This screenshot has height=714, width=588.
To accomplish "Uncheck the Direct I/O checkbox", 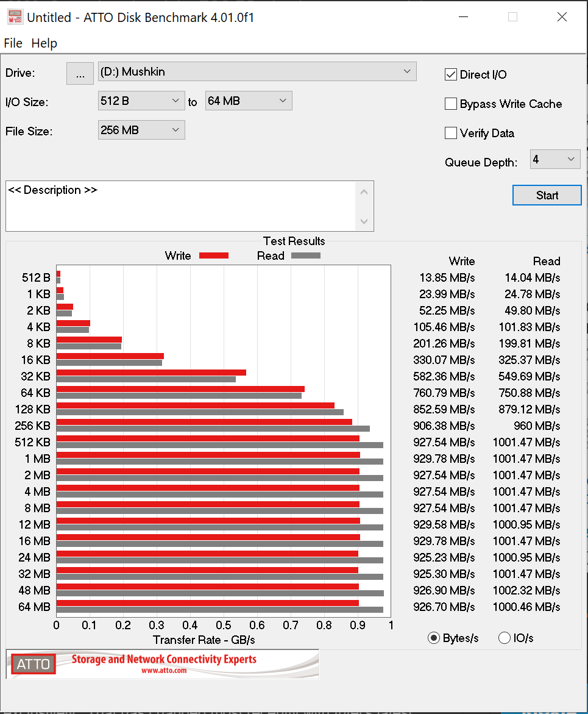I will (x=451, y=75).
